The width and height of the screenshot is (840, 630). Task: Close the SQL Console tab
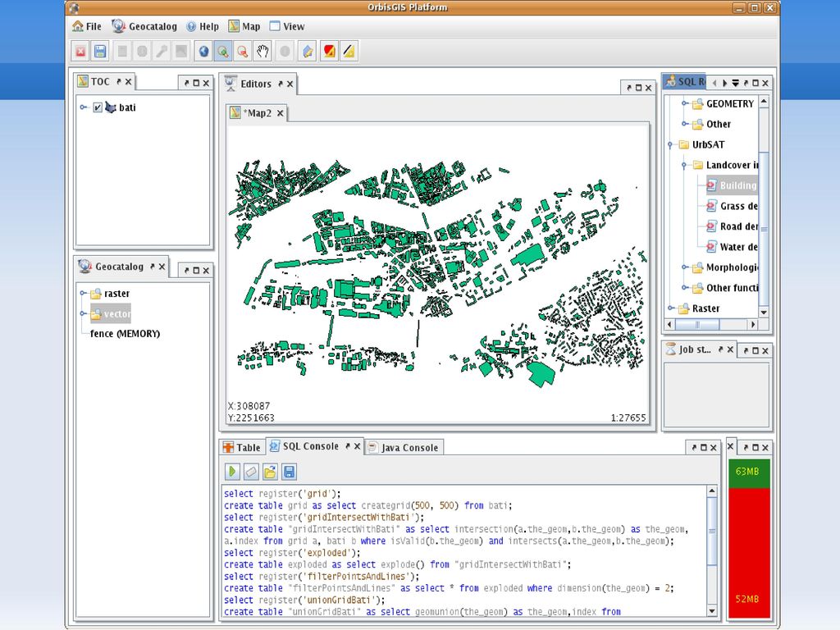pos(358,446)
